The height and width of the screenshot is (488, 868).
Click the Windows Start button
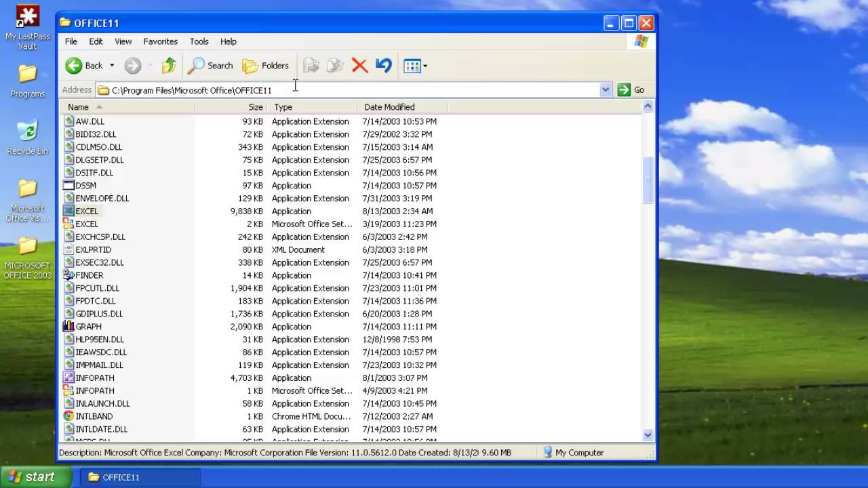36,477
